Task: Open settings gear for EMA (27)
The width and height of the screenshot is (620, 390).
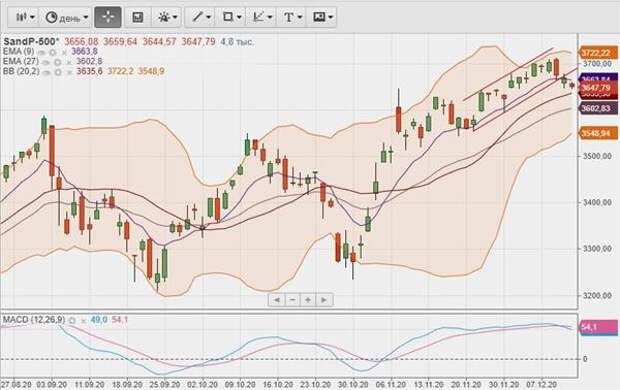Action: click(57, 62)
